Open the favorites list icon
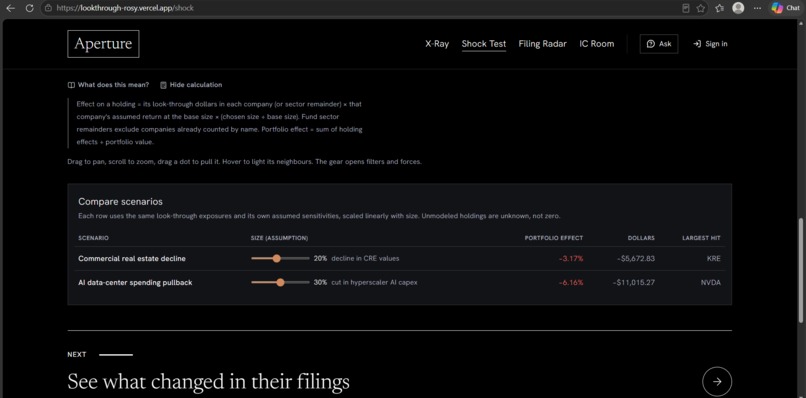 720,8
